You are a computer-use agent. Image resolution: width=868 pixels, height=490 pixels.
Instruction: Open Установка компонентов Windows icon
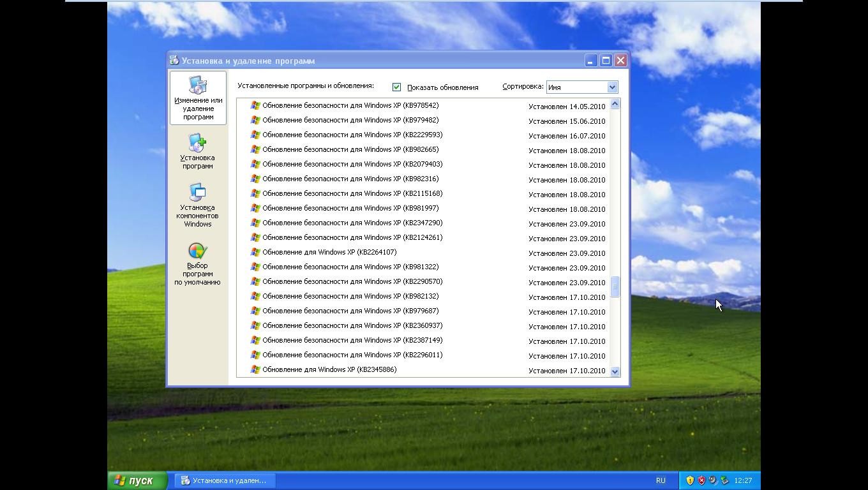tap(197, 205)
